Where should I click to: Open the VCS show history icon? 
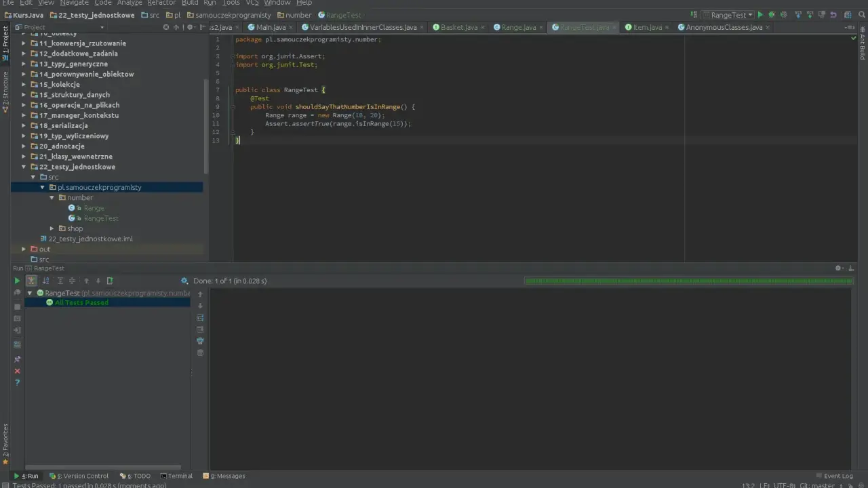click(822, 15)
